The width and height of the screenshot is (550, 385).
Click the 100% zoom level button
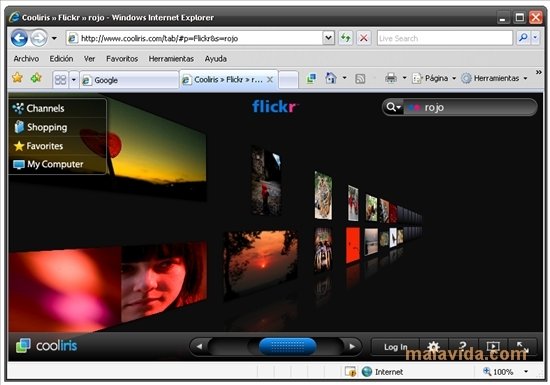pos(498,372)
